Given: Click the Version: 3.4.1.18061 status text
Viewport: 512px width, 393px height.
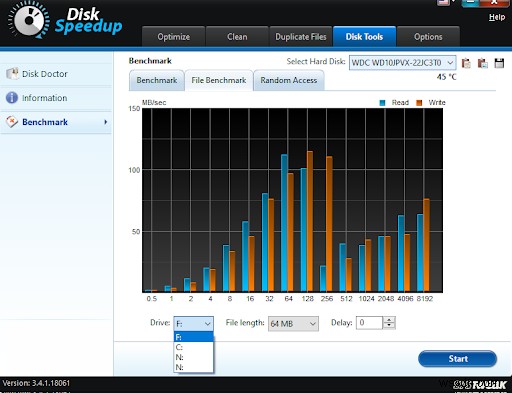Looking at the screenshot, I should tap(36, 383).
